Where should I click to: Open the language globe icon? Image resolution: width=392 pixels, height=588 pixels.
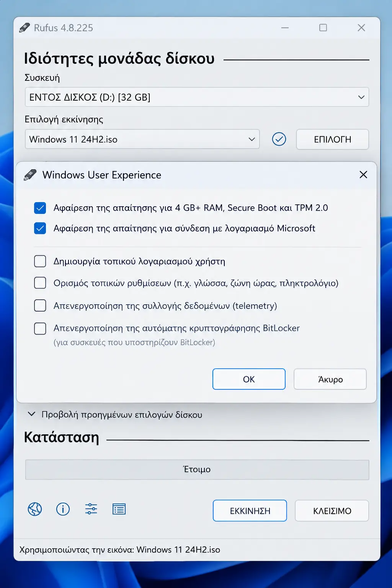point(35,509)
